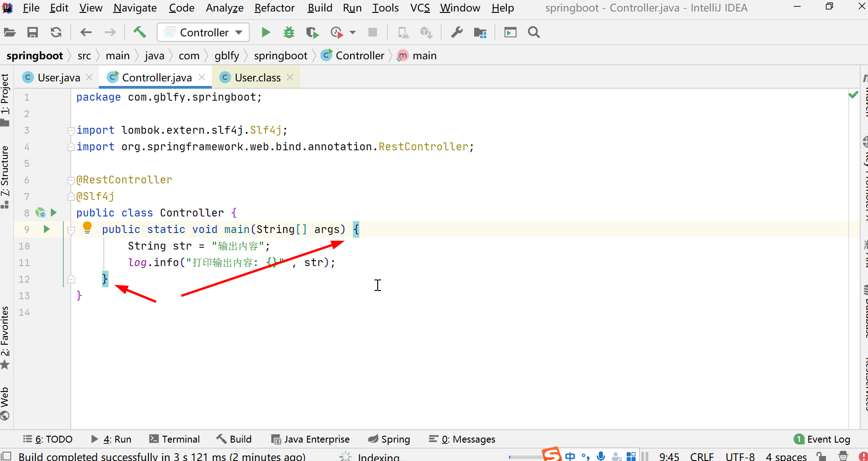Open Settings with the wrench icon
Image resolution: width=868 pixels, height=461 pixels.
pyautogui.click(x=457, y=32)
